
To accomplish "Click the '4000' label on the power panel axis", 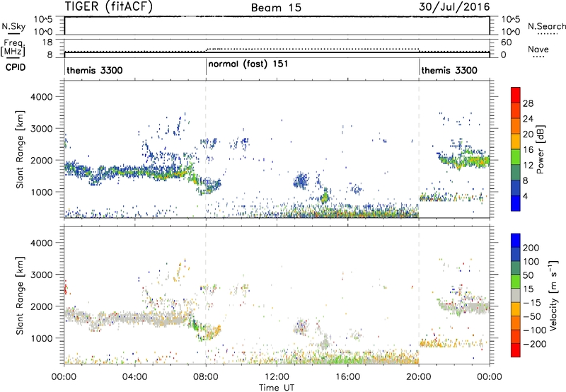I will pyautogui.click(x=42, y=97).
